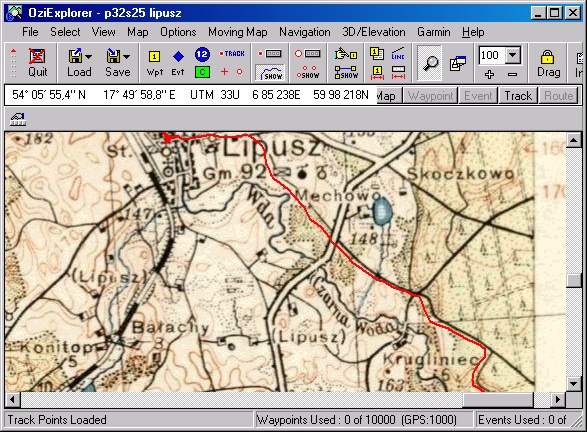Open the Options menu
The image size is (587, 432).
[x=178, y=32]
